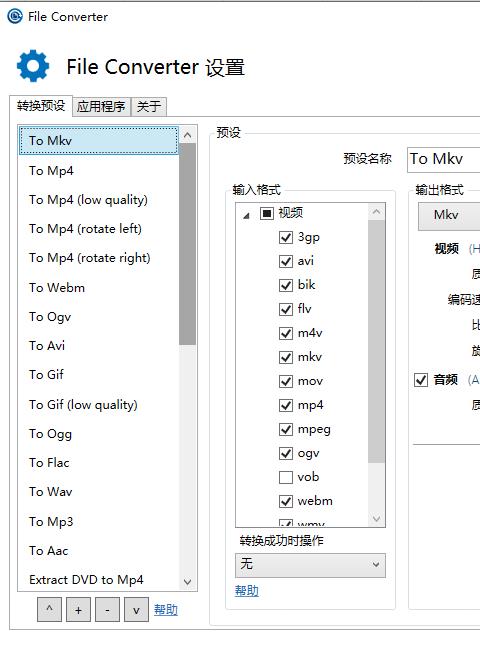Select the To Mp4 preset
480x663 pixels.
click(99, 171)
